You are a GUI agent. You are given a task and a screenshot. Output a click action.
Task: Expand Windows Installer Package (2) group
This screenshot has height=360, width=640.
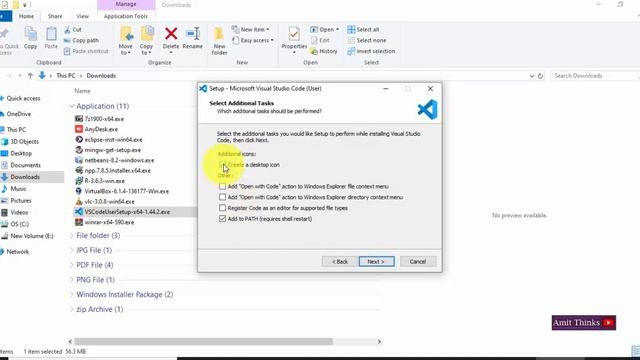click(x=72, y=294)
